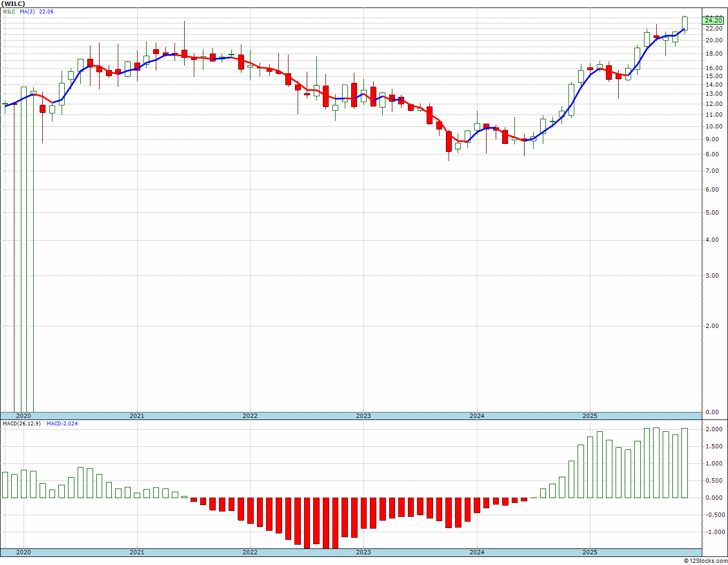Select the MACD:2.024 value label
This screenshot has width=728, height=565.
click(x=62, y=424)
